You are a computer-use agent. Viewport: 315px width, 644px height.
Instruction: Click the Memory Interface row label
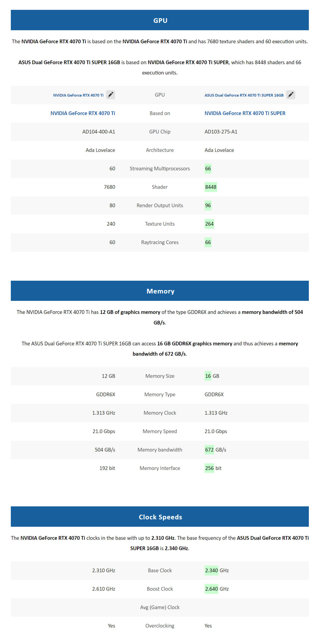160,468
